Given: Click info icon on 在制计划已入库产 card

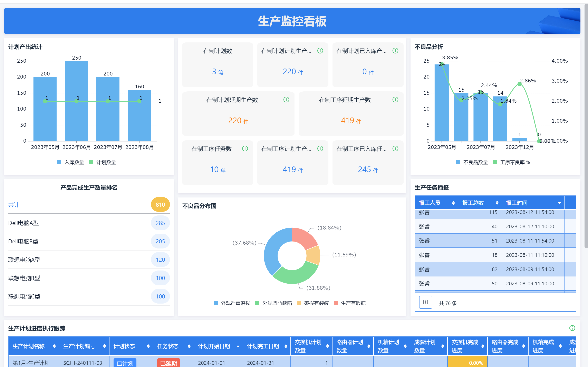Looking at the screenshot, I should (x=395, y=50).
